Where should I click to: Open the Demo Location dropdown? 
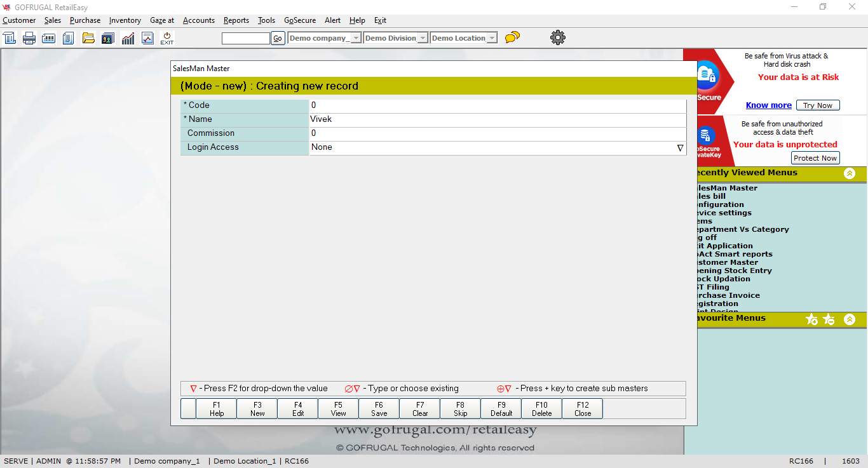pyautogui.click(x=491, y=38)
